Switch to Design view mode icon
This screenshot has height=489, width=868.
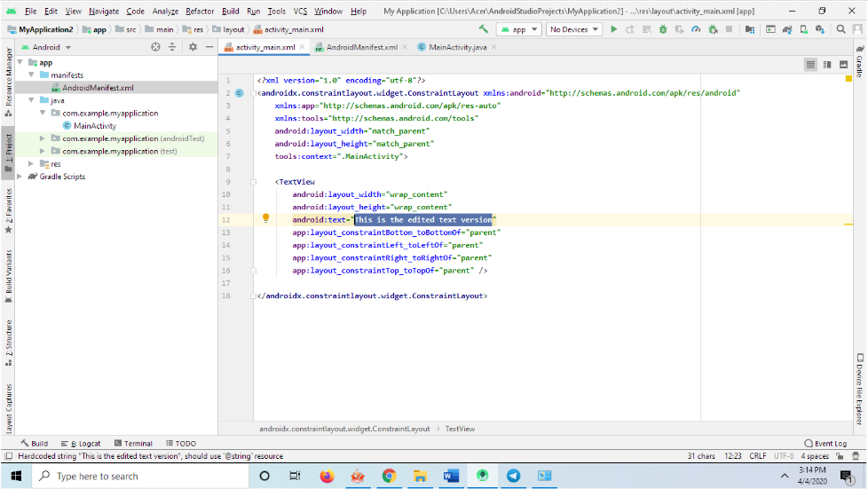(x=843, y=65)
